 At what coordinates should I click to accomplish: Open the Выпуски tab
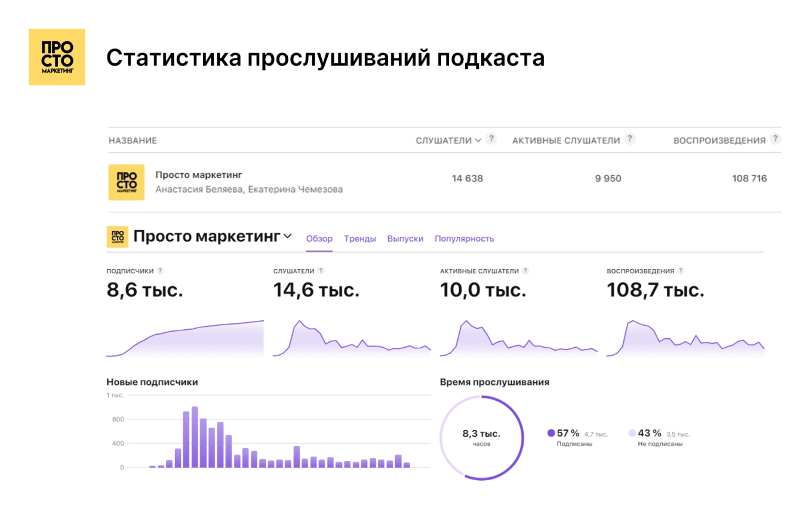405,239
